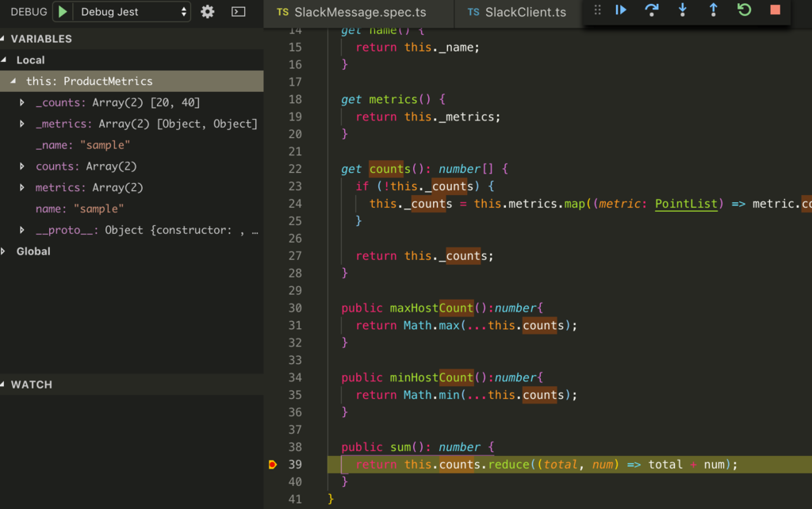The image size is (812, 509).
Task: Click maxHostCount method name
Action: (x=431, y=308)
